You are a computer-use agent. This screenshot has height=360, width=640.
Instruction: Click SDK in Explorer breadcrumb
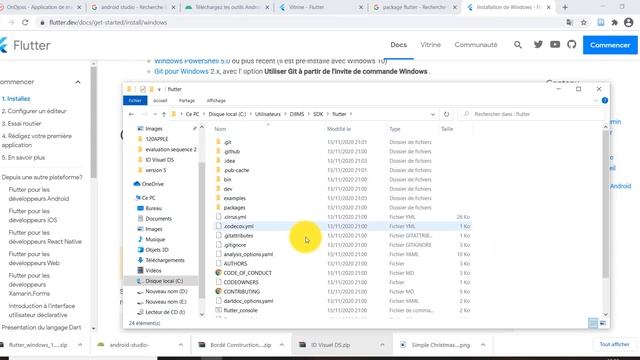pos(318,114)
